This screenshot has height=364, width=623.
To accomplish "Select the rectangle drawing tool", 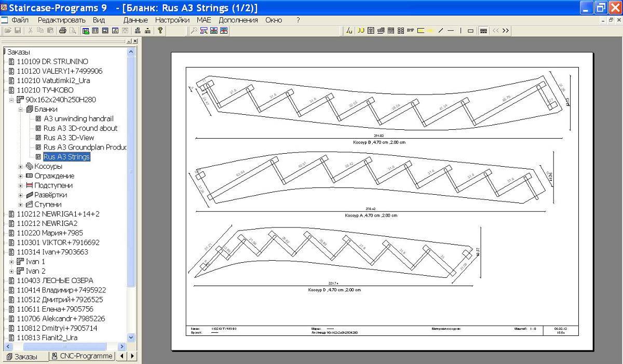I will point(470,31).
